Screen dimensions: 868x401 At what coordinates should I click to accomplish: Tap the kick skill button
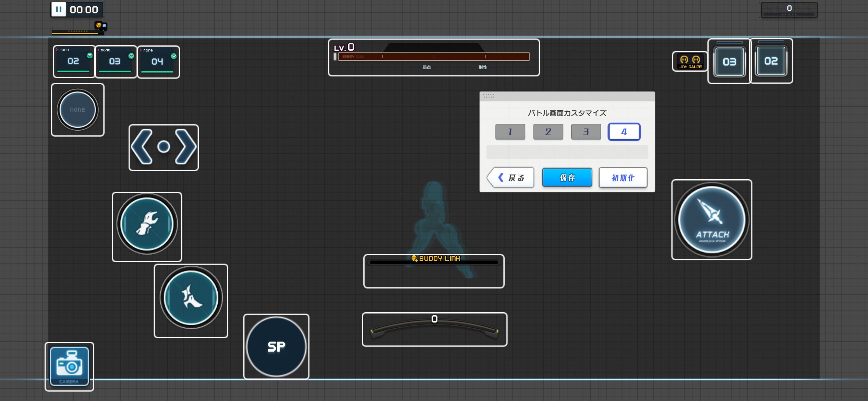point(191,297)
